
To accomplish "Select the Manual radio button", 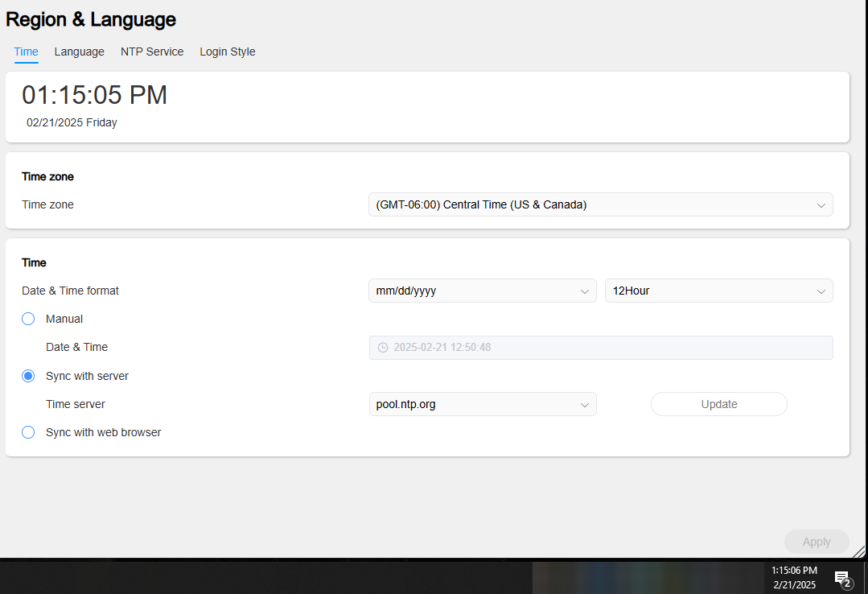I will tap(28, 319).
